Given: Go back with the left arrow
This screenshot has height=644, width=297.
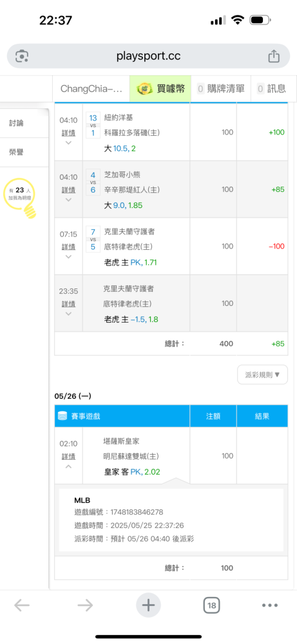Looking at the screenshot, I should 22,605.
